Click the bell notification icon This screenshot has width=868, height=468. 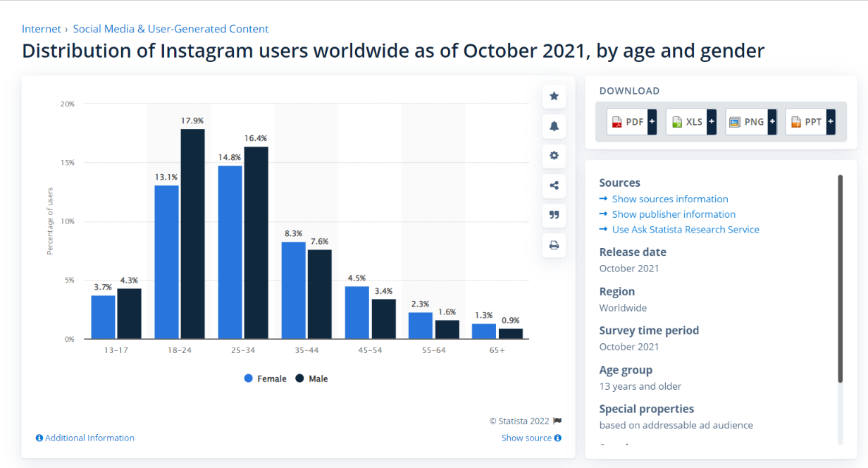[x=554, y=126]
